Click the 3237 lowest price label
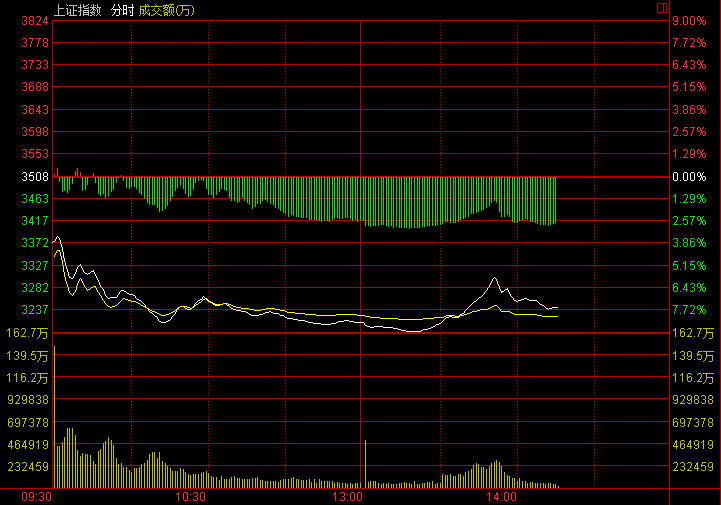The height and width of the screenshot is (505, 721). pos(35,310)
